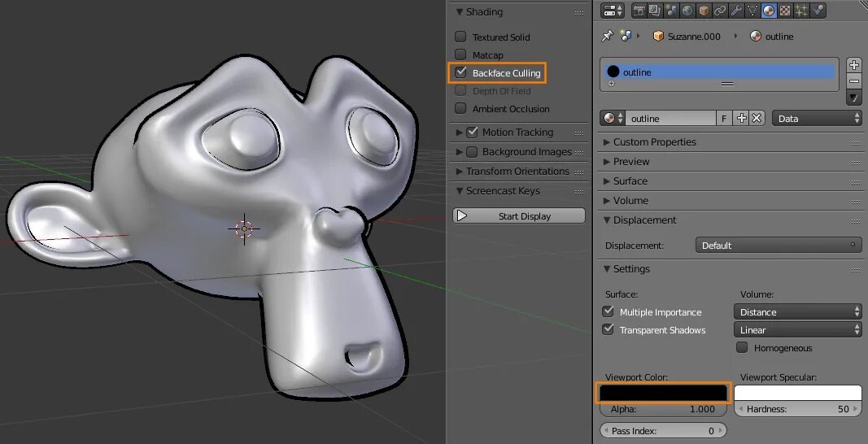Toggle the pin icon in properties breadcrumb
This screenshot has height=444, width=868.
tap(607, 36)
